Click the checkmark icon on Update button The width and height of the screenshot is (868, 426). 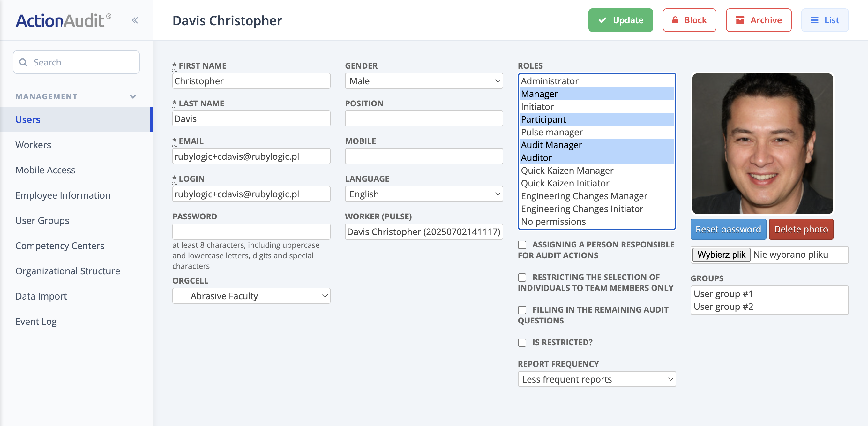602,20
